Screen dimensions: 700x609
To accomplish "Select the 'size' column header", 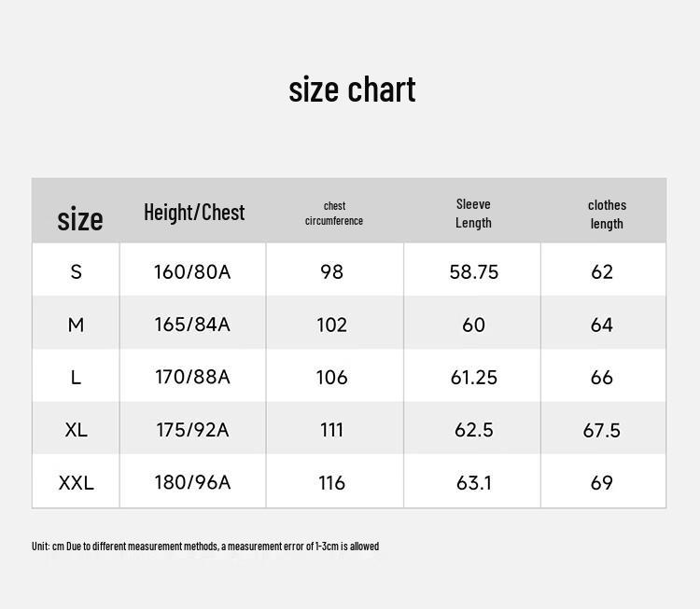I will (x=80, y=219).
